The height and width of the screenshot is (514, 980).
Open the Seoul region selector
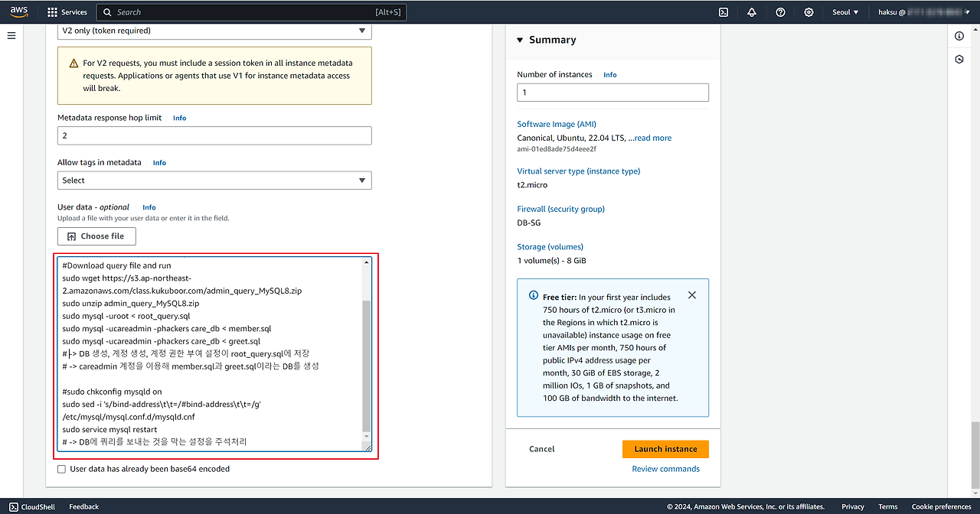click(x=845, y=12)
